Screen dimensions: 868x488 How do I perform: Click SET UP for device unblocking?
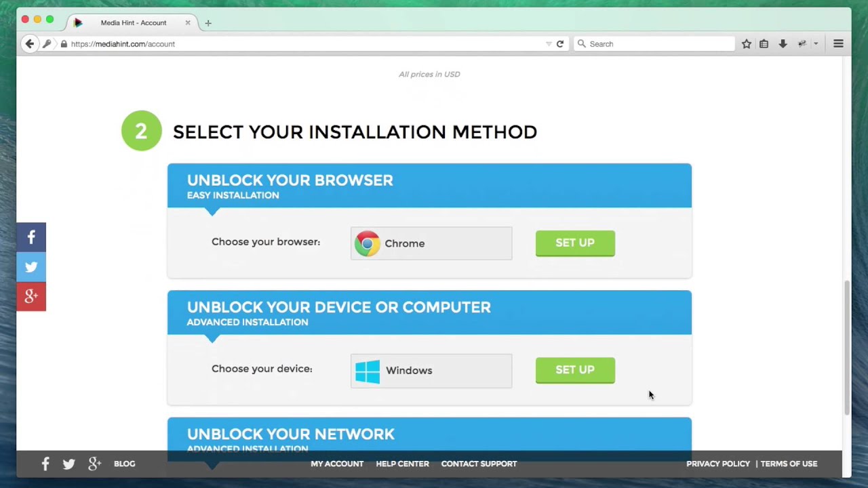tap(575, 370)
